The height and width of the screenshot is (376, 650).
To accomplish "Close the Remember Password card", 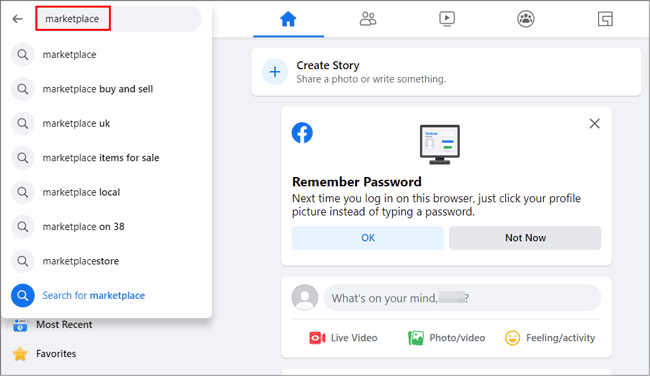I will pos(594,123).
